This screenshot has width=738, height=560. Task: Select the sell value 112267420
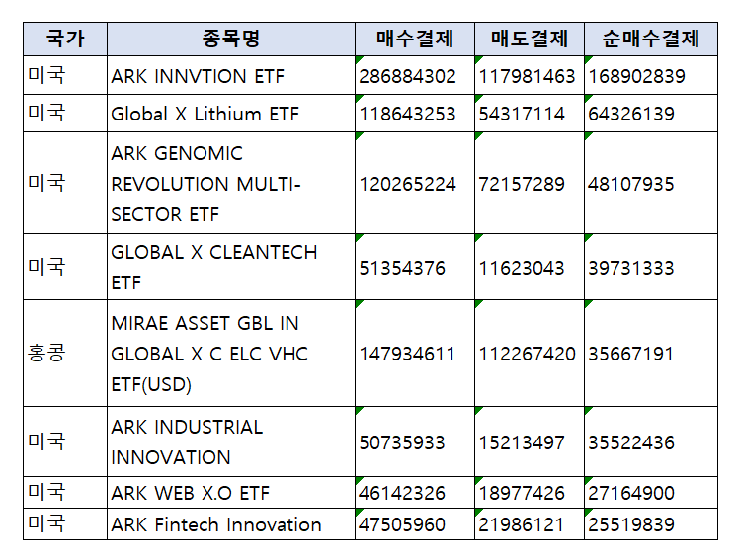tap(529, 354)
